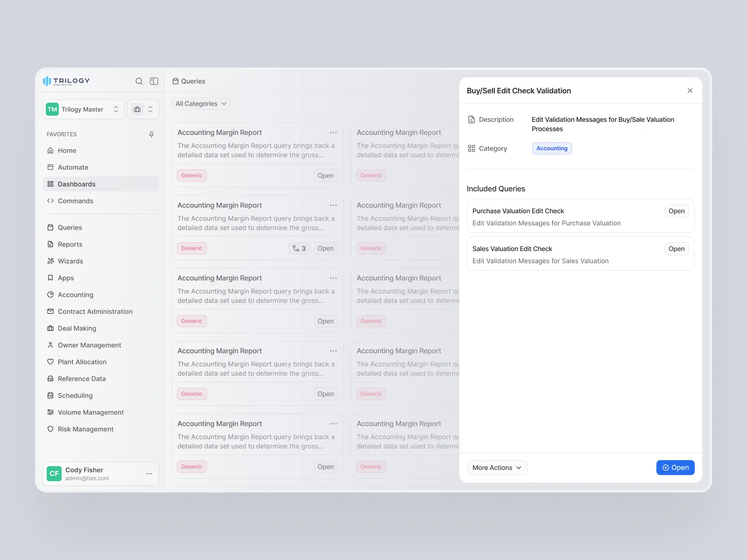Click the Wizards wand icon
Viewport: 747px width, 560px height.
coord(50,261)
